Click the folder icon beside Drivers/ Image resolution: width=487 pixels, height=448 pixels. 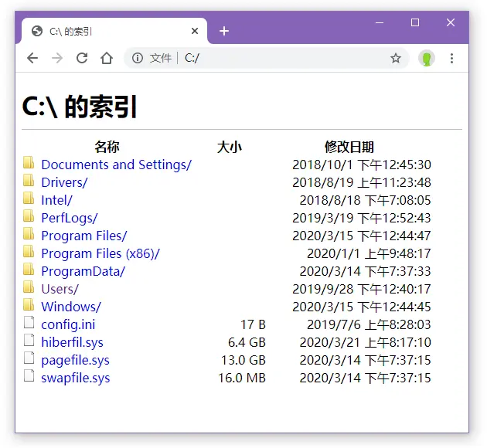coord(29,180)
